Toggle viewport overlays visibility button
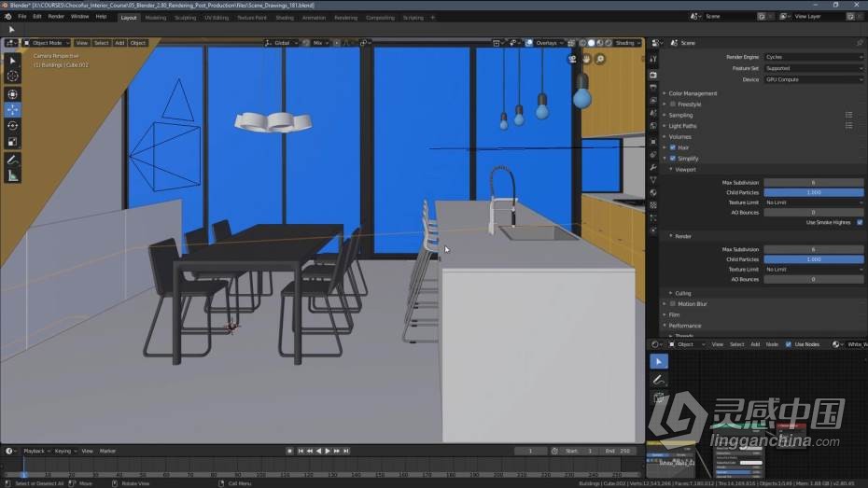The image size is (868, 488). pyautogui.click(x=529, y=43)
